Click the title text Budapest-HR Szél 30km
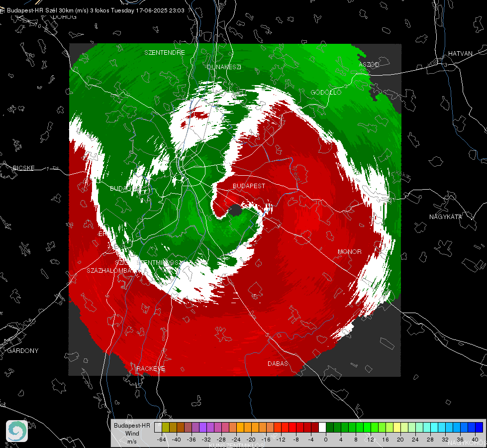This screenshot has width=487, height=448. point(39,10)
